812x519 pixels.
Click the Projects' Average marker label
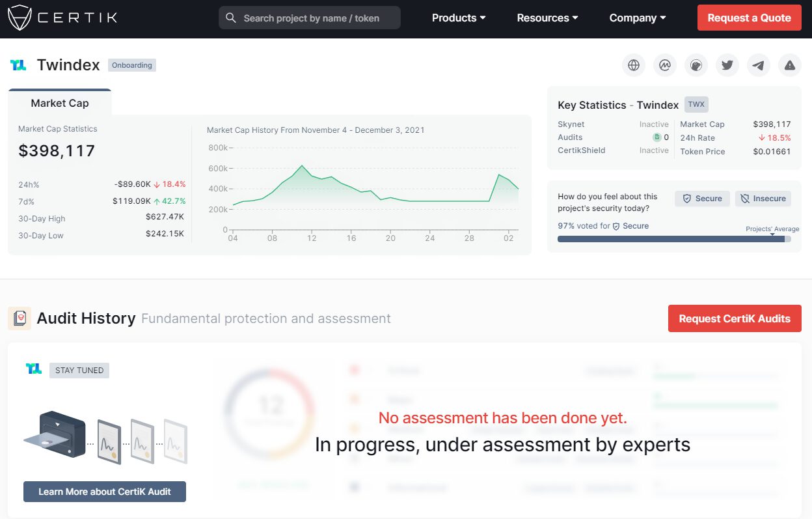coord(772,229)
